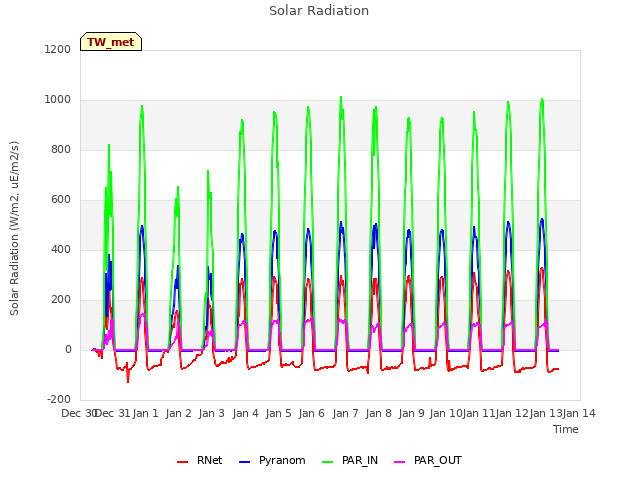Click the Jan 5 x-axis label
The image size is (640, 480).
click(x=278, y=413)
